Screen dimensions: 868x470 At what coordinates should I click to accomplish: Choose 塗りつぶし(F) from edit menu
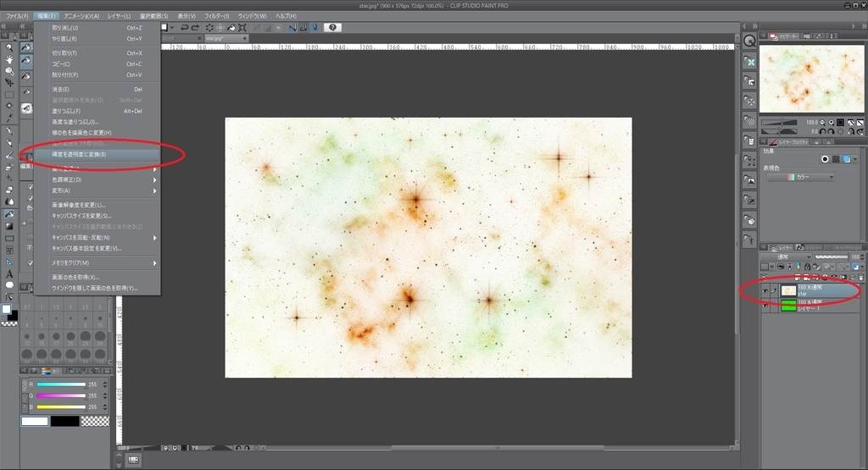(x=97, y=111)
